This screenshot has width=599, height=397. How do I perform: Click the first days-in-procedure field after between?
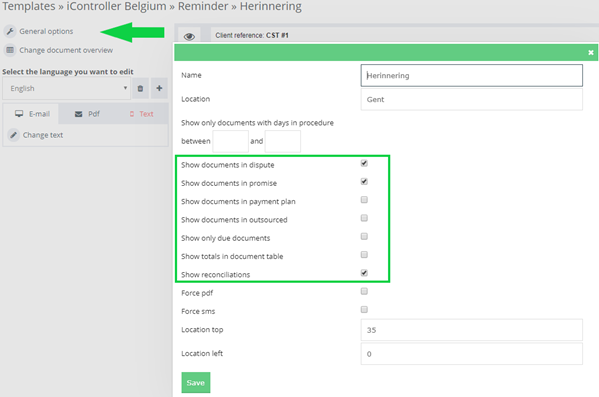(x=230, y=141)
